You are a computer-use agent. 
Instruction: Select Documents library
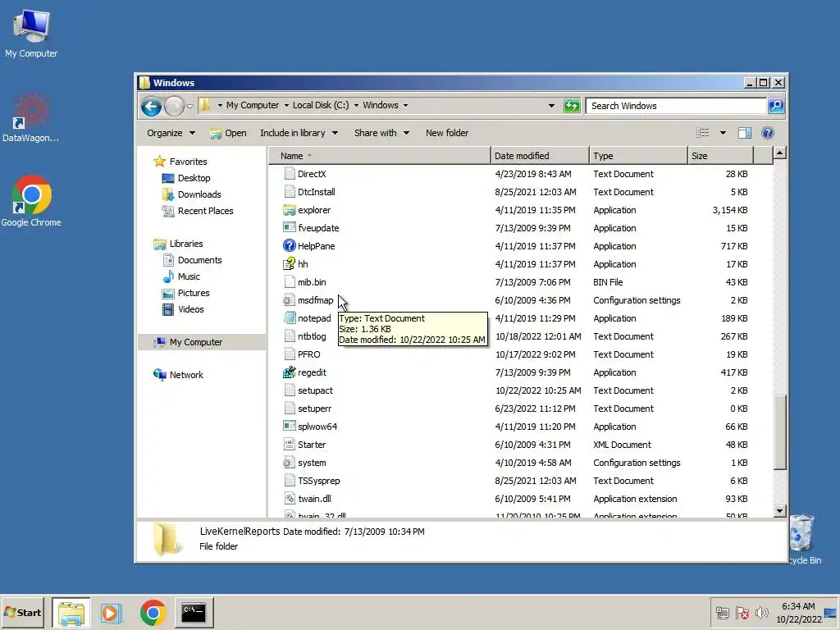pyautogui.click(x=199, y=260)
